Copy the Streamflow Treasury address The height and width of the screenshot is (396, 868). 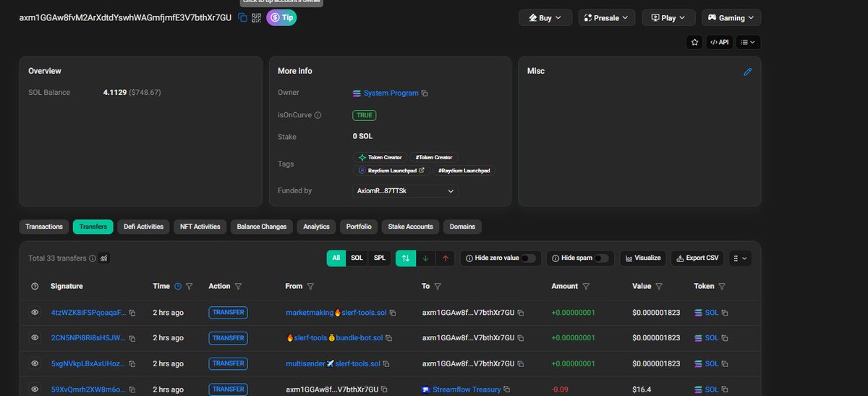tap(507, 389)
